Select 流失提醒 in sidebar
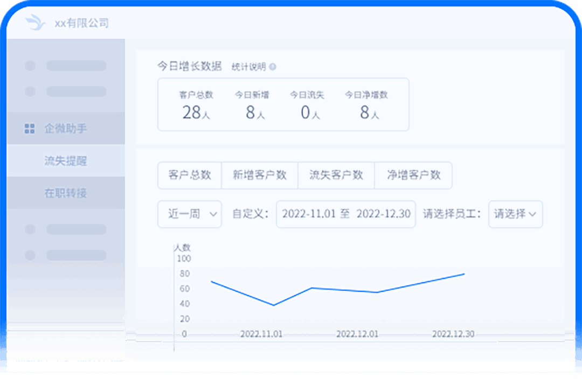Screen dimensions: 582x392 pos(65,161)
